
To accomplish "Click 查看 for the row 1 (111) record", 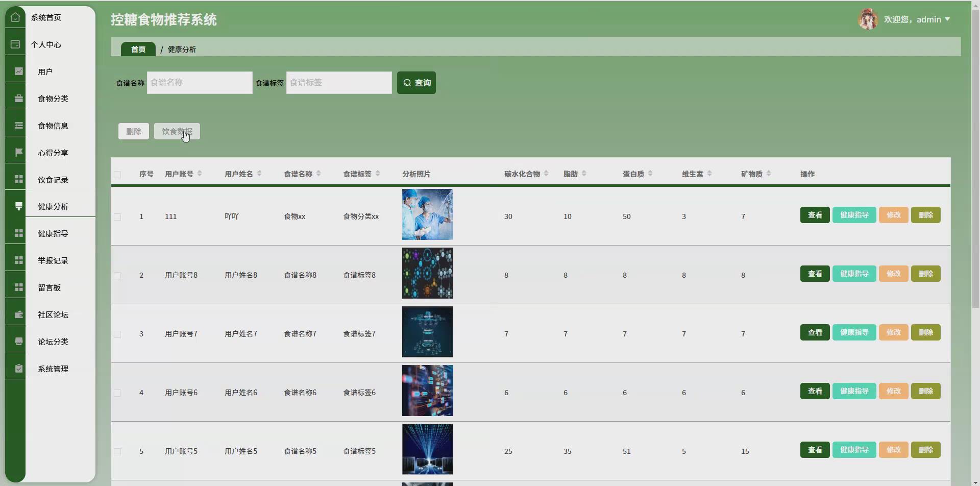I will (815, 215).
